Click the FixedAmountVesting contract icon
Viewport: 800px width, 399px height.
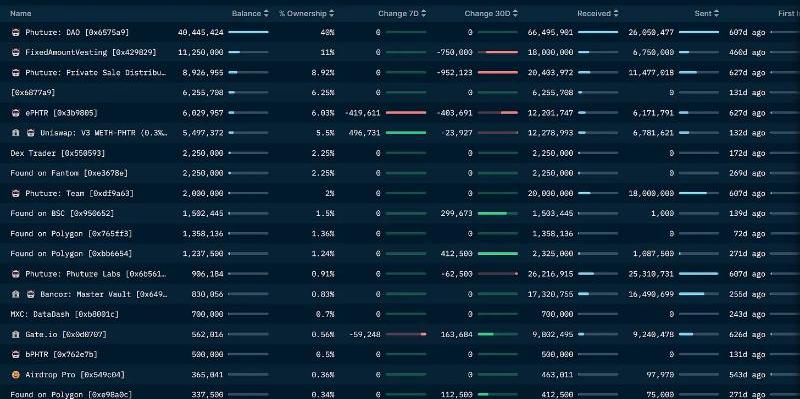(x=15, y=53)
